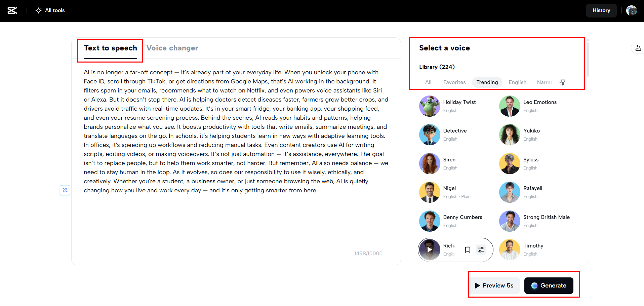Image resolution: width=644 pixels, height=306 pixels.
Task: Open the History panel
Action: (601, 10)
